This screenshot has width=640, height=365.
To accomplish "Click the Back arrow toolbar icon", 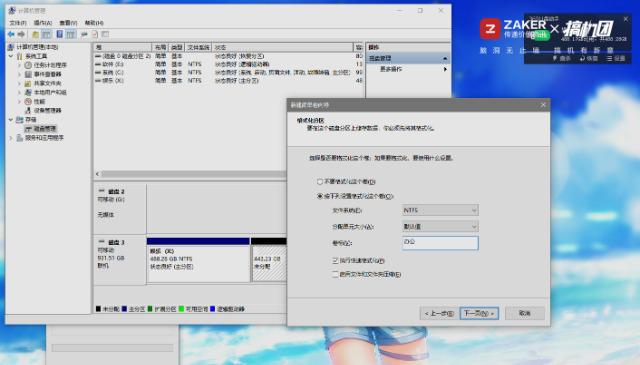I will (11, 35).
